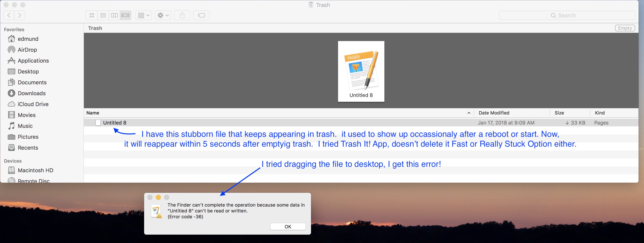
Task: Open Documents in sidebar
Action: pos(27,82)
